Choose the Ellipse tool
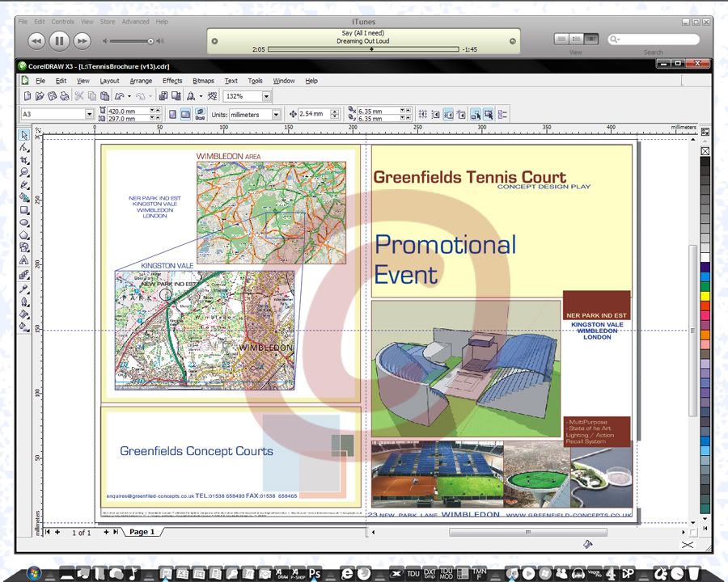 pos(24,222)
